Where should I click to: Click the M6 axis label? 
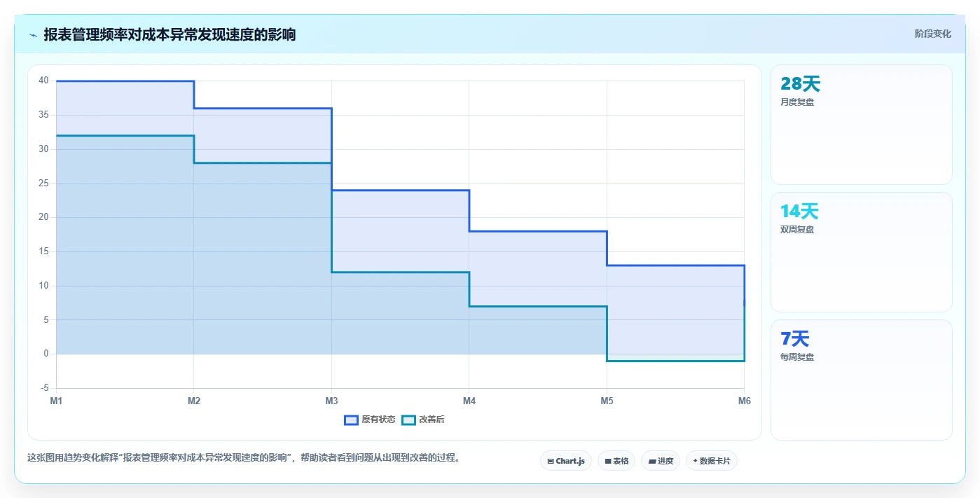point(744,401)
